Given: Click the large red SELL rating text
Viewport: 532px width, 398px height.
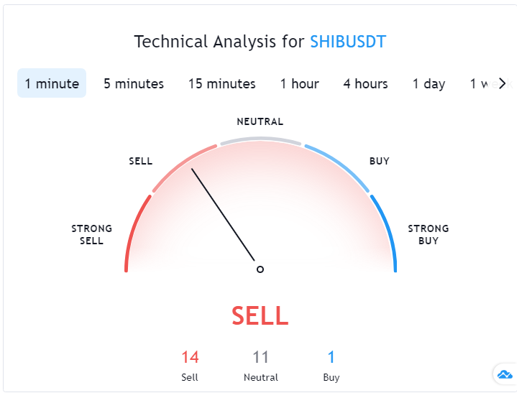Looking at the screenshot, I should [260, 315].
